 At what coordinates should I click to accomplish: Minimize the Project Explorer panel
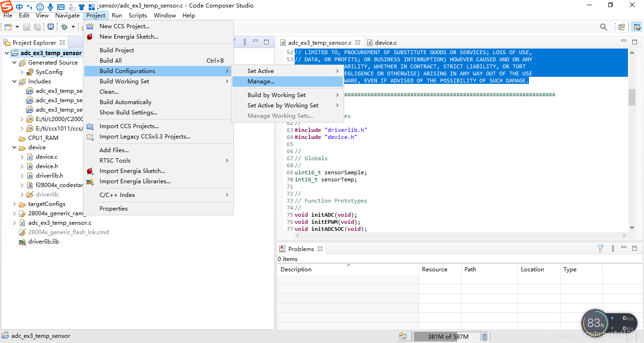pyautogui.click(x=256, y=42)
